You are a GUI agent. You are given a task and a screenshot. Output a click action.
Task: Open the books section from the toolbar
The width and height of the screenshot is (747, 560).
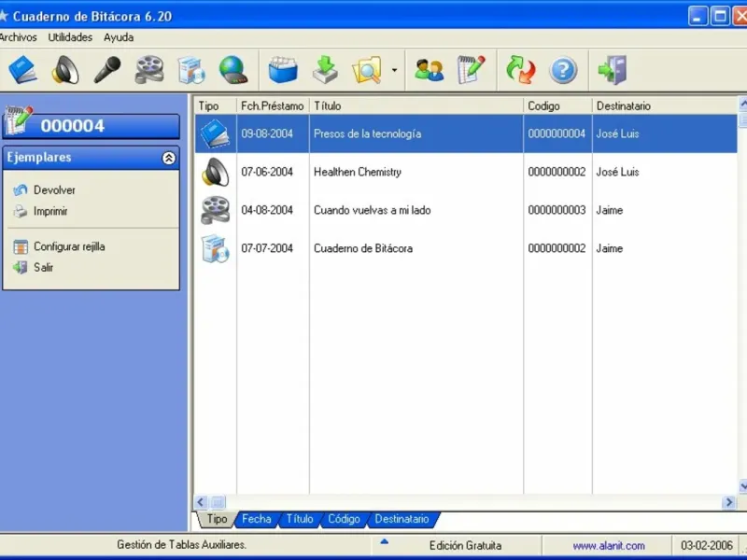22,70
